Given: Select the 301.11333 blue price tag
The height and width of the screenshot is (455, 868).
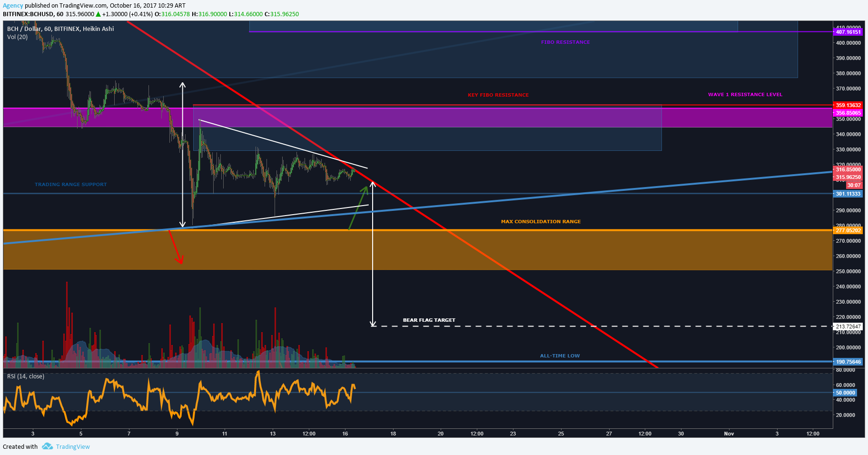Looking at the screenshot, I should click(848, 194).
